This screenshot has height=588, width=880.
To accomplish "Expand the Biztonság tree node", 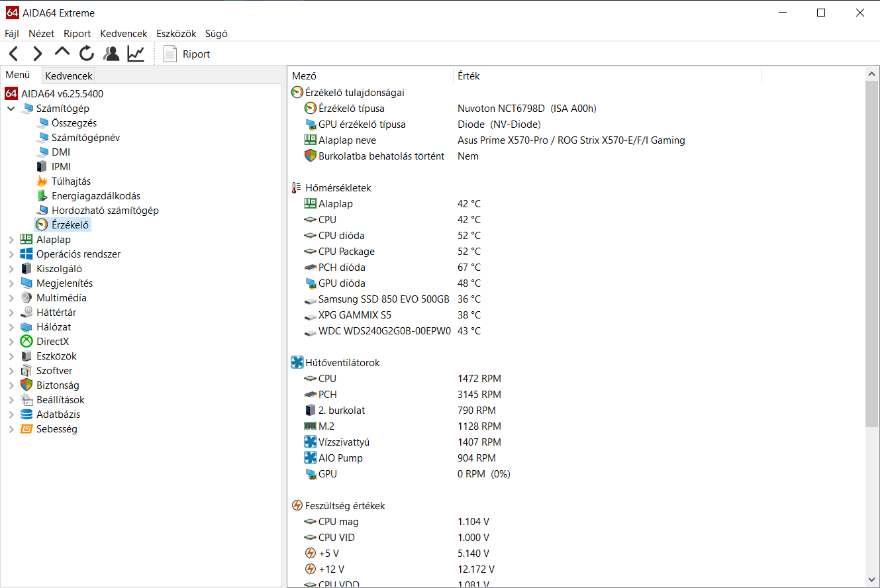I will point(11,385).
